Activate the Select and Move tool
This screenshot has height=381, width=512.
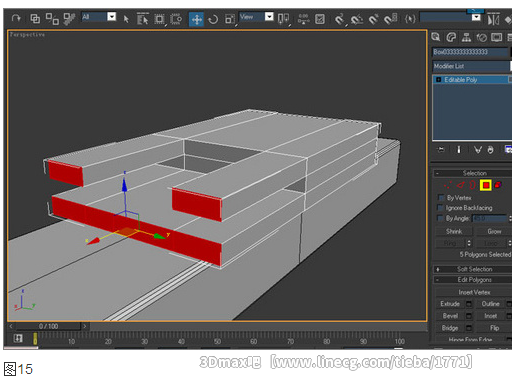click(x=196, y=19)
